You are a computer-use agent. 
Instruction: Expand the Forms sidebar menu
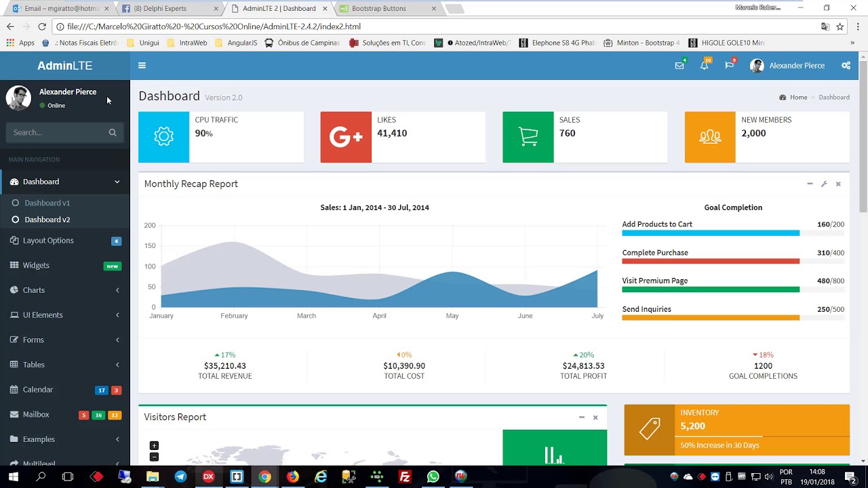pyautogui.click(x=65, y=340)
